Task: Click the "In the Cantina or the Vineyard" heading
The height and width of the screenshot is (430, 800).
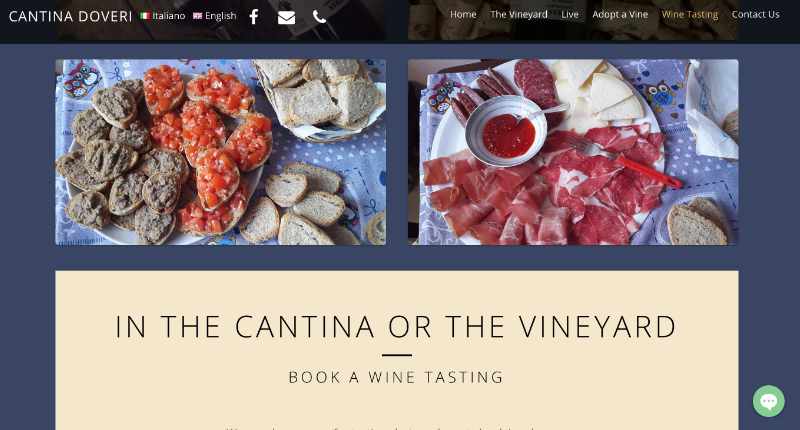Action: [396, 327]
